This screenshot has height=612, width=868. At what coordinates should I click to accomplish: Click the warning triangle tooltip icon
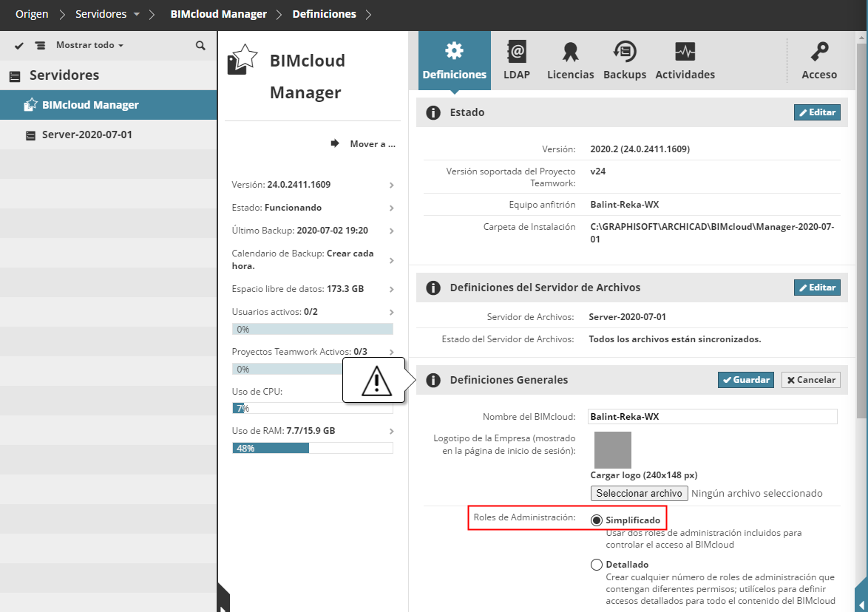coord(376,381)
